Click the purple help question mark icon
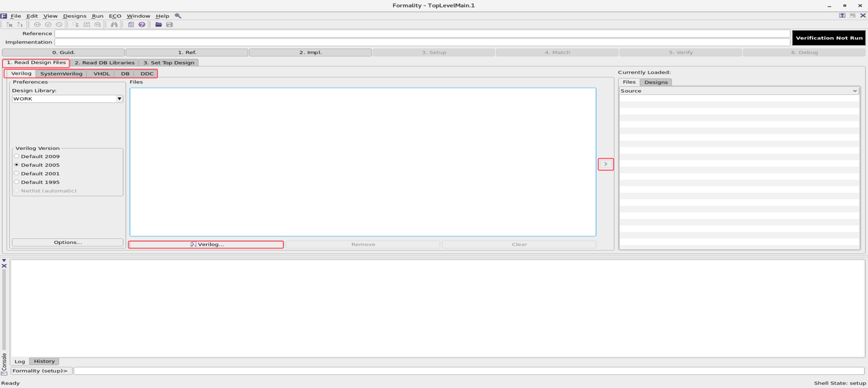Viewport: 868px width, 388px height. (x=142, y=24)
